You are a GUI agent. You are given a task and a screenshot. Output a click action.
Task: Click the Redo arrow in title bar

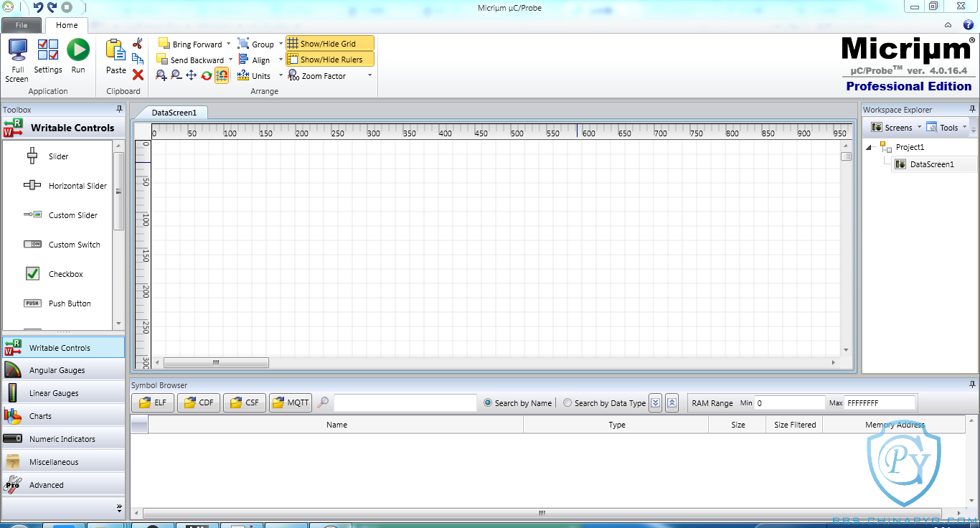(x=52, y=7)
